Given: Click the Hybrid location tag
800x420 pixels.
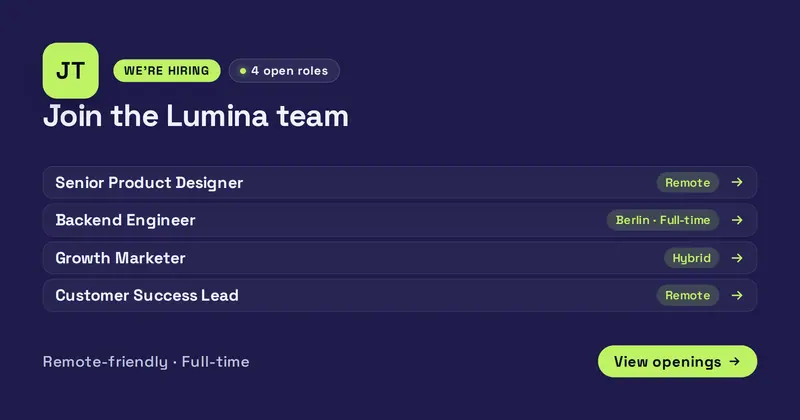Looking at the screenshot, I should click(691, 258).
